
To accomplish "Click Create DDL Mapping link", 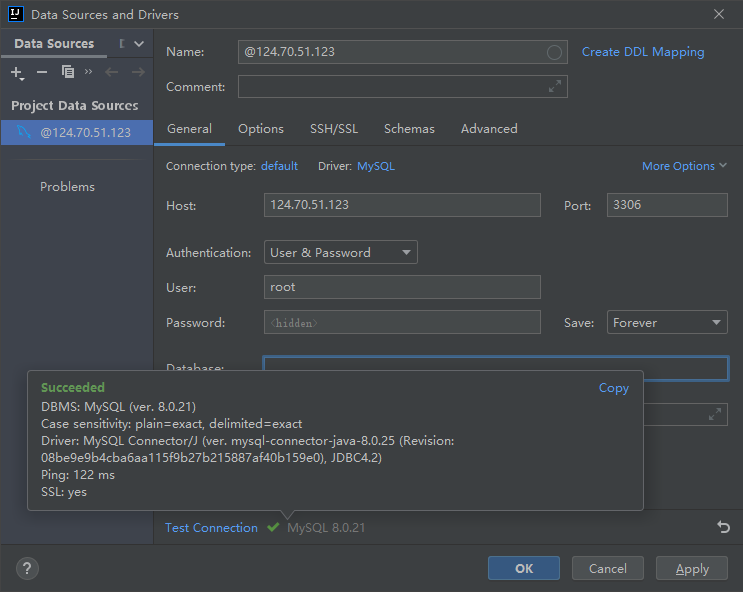I will click(643, 52).
